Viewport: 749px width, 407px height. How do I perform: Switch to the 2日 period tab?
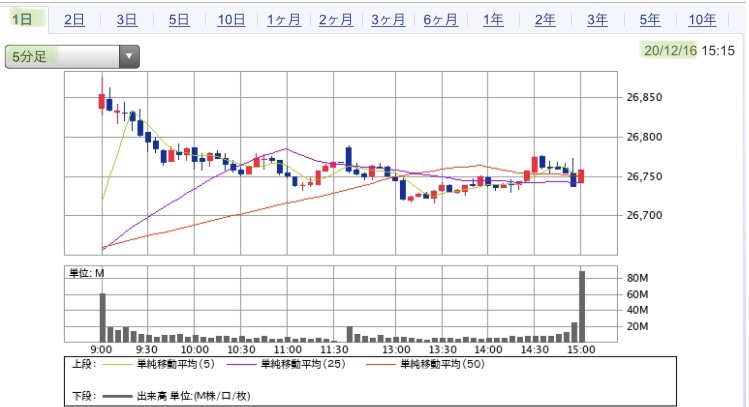pos(74,20)
